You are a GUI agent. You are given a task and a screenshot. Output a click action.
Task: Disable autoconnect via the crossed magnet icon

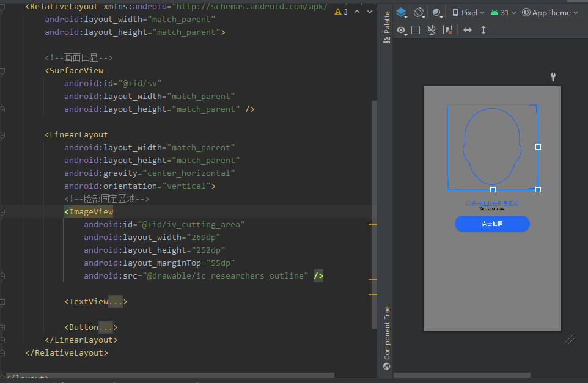[432, 29]
